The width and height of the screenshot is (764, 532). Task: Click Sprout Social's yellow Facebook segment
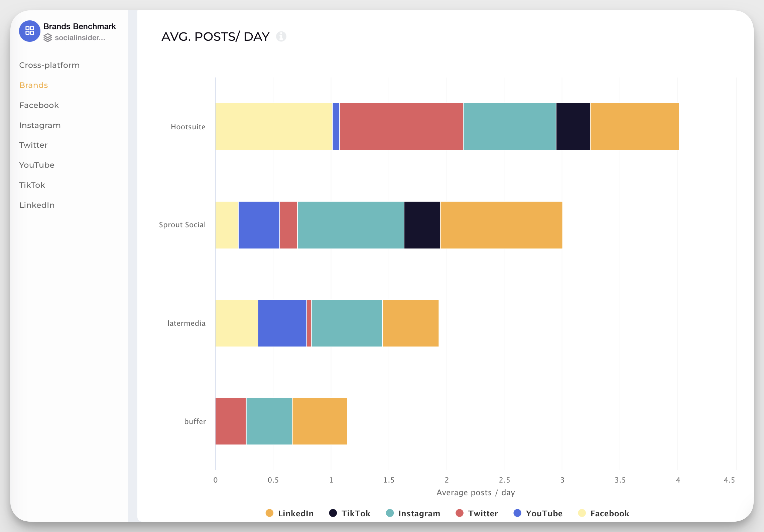click(x=227, y=225)
